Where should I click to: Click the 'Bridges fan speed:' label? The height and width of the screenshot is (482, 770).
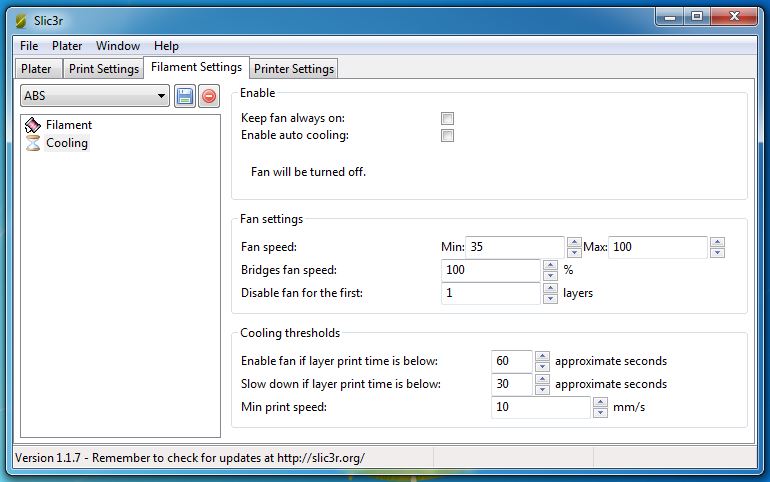pos(289,270)
